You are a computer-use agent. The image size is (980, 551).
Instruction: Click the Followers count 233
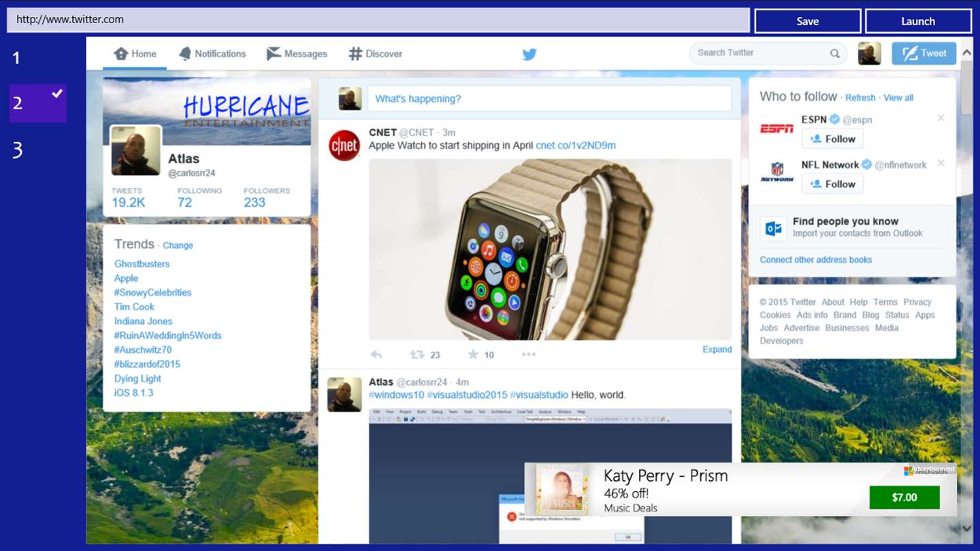[x=255, y=203]
